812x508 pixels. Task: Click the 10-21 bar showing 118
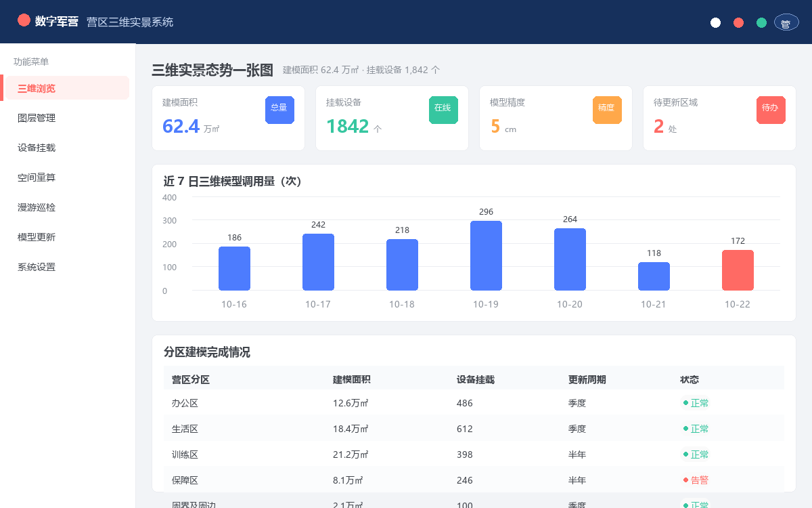[654, 276]
